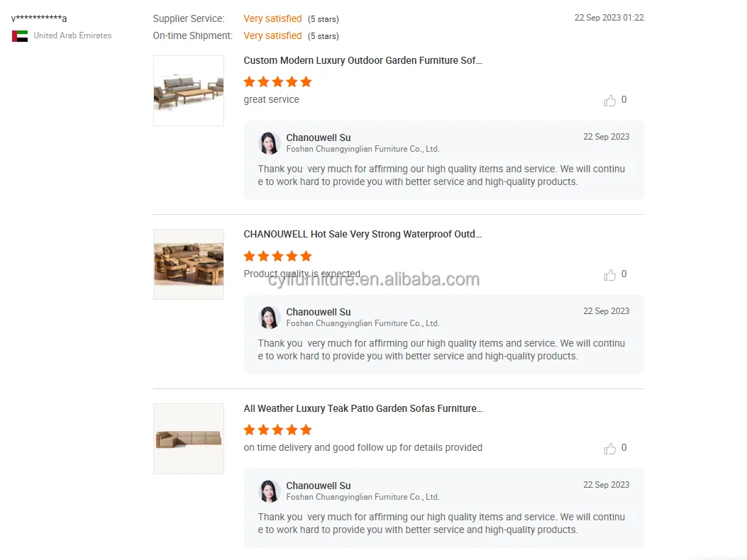Open All Weather Luxury Teak Patio Garden link

click(363, 408)
